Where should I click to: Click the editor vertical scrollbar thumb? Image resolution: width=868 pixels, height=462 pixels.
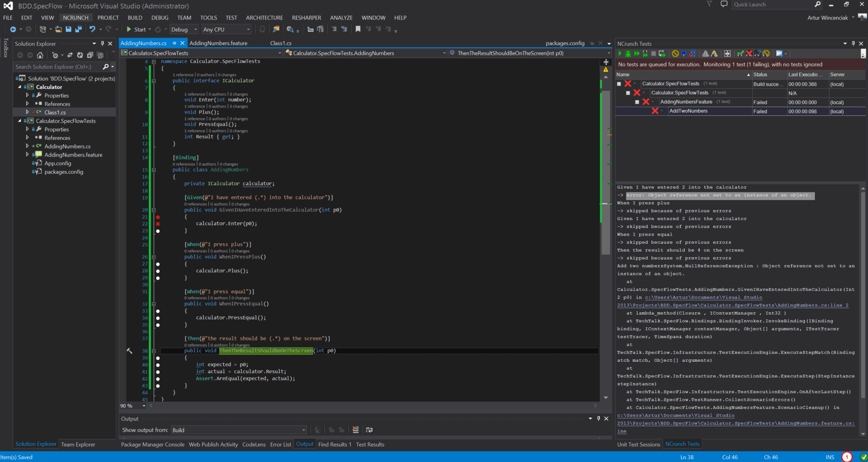[x=606, y=172]
